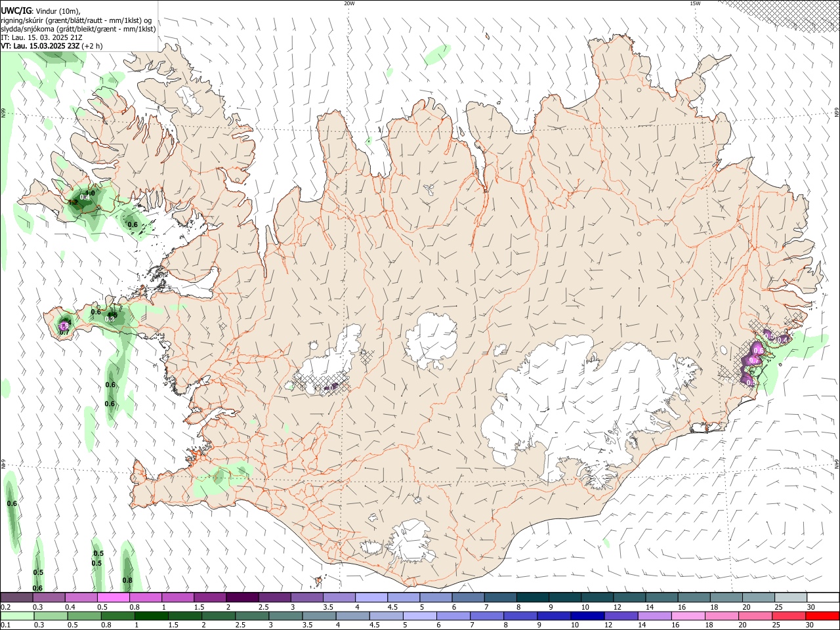This screenshot has width=840, height=630.
Task: Click the 'slydda/snjókoma' legend description line
Action: (78, 29)
